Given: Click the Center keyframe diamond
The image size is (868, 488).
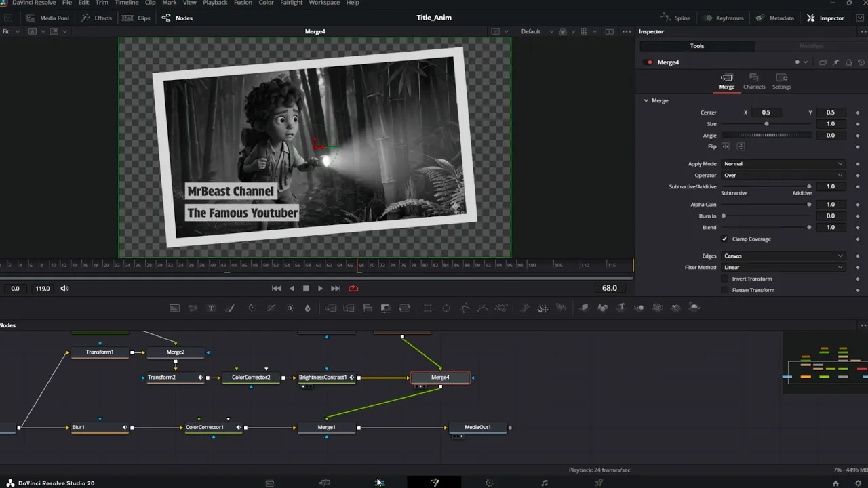Looking at the screenshot, I should coord(858,113).
